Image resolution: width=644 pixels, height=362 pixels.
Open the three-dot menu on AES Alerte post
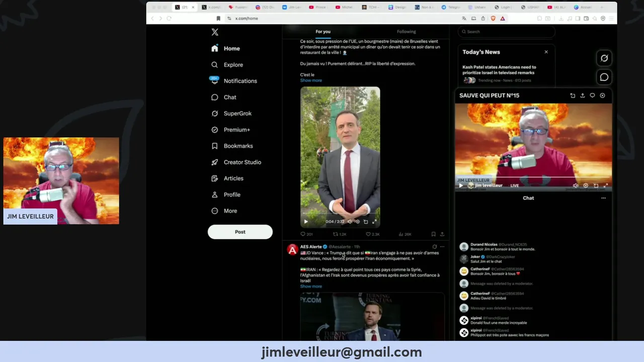pyautogui.click(x=442, y=247)
